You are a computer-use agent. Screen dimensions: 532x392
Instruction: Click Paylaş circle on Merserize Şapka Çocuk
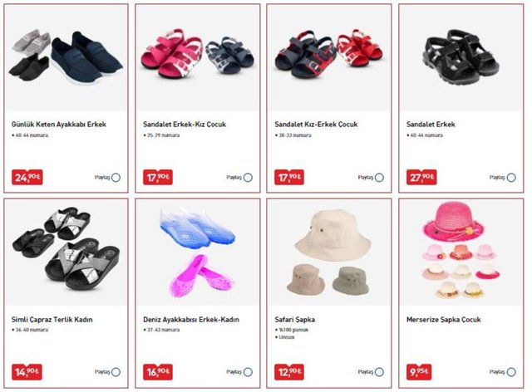pos(511,372)
